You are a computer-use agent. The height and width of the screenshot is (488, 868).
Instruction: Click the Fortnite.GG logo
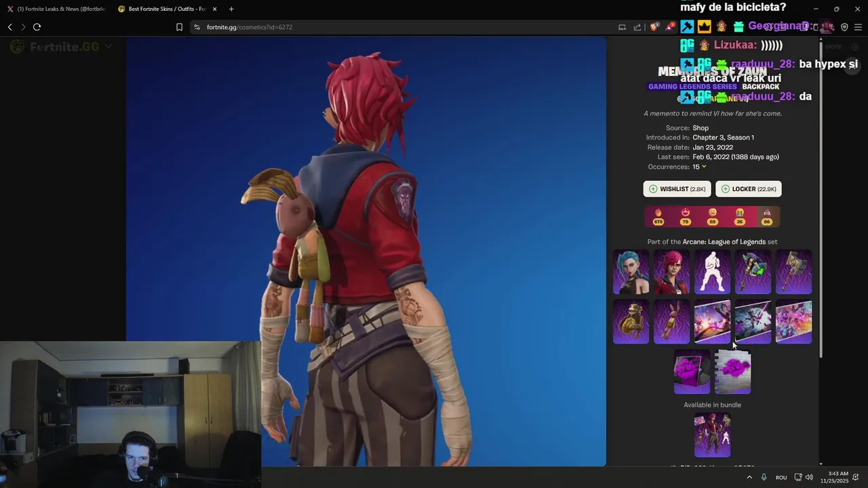[55, 47]
